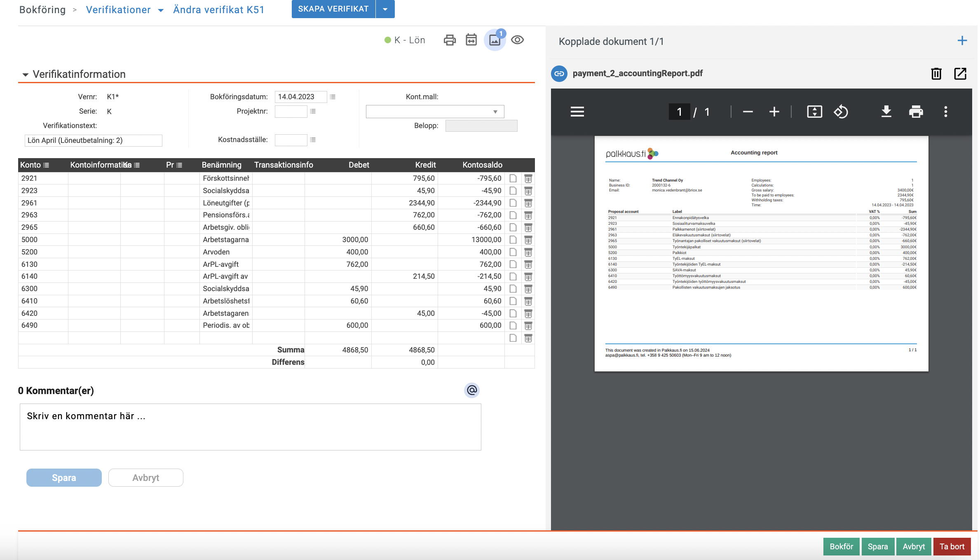Delete the row for account 5000
The height and width of the screenshot is (560, 980).
tap(528, 240)
